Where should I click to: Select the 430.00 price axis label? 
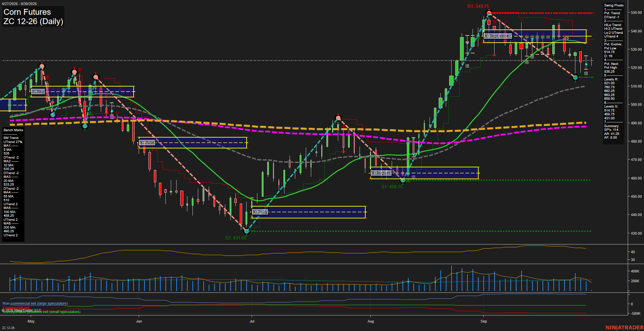(636, 234)
